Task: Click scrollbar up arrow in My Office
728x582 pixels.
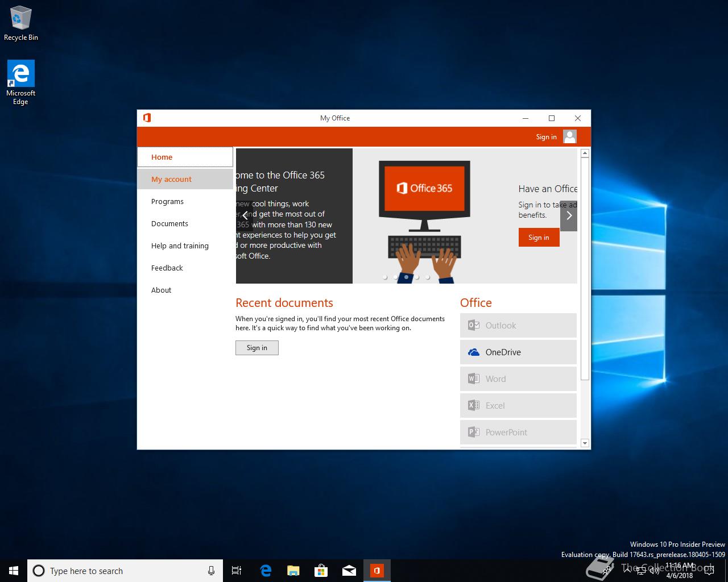Action: tap(585, 153)
